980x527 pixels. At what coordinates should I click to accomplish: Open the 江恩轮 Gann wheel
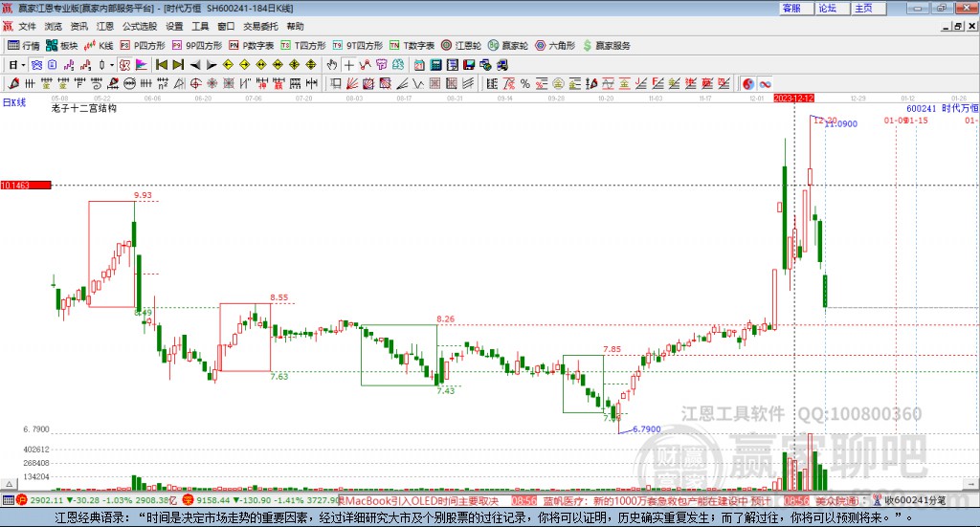pos(461,46)
